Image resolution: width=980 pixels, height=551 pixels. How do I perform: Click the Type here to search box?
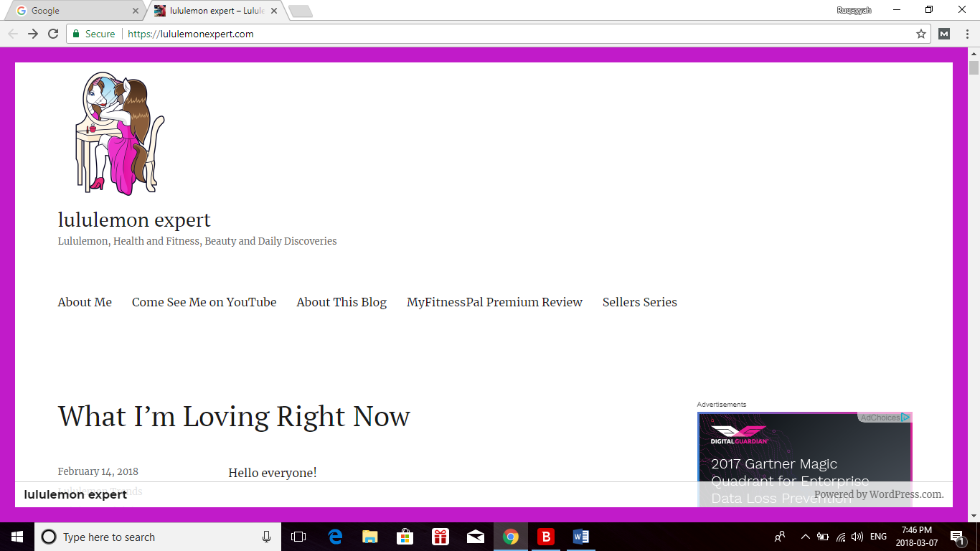(x=158, y=537)
